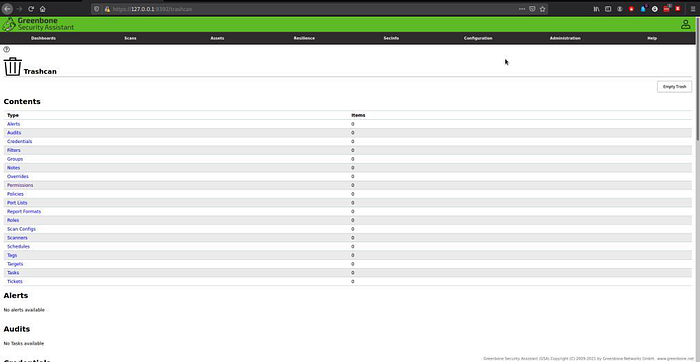Click the Report Formats link
This screenshot has height=362, width=700.
click(24, 212)
